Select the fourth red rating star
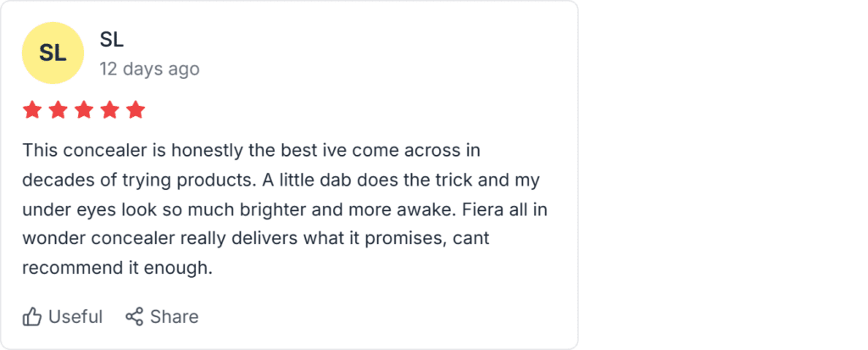 (x=110, y=110)
